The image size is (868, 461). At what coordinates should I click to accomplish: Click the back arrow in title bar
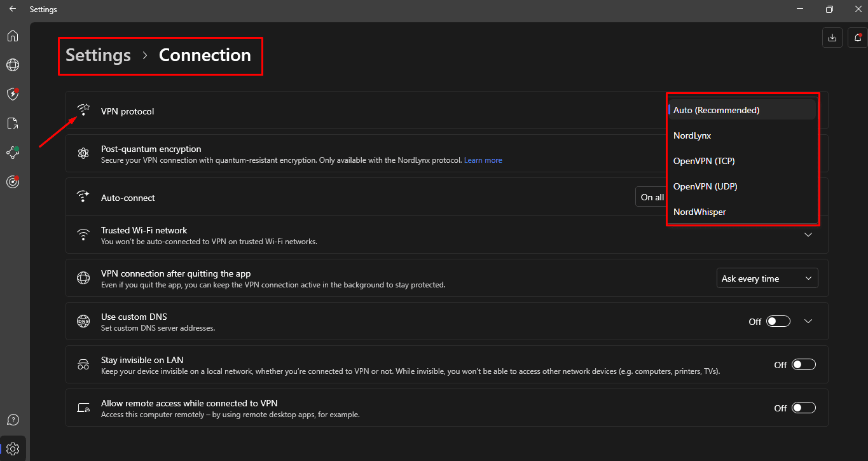click(x=13, y=9)
